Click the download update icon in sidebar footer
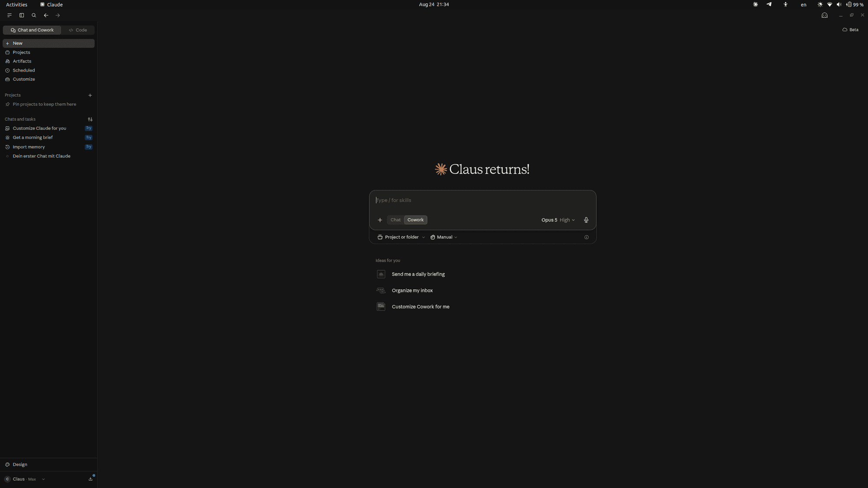The image size is (868, 488). (x=91, y=479)
